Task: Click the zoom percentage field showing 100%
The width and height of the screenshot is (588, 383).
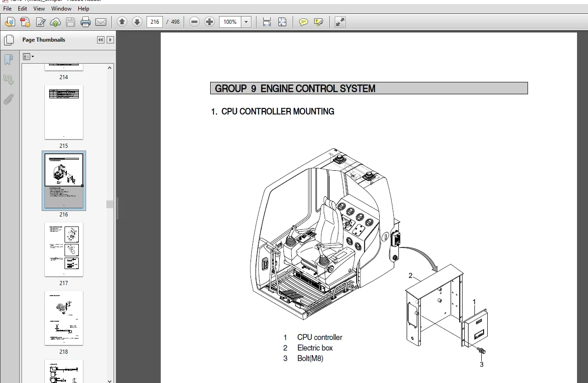Action: coord(230,22)
